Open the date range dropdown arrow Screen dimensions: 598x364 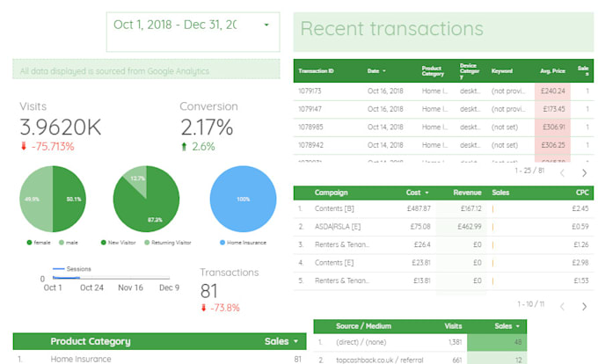tap(266, 25)
